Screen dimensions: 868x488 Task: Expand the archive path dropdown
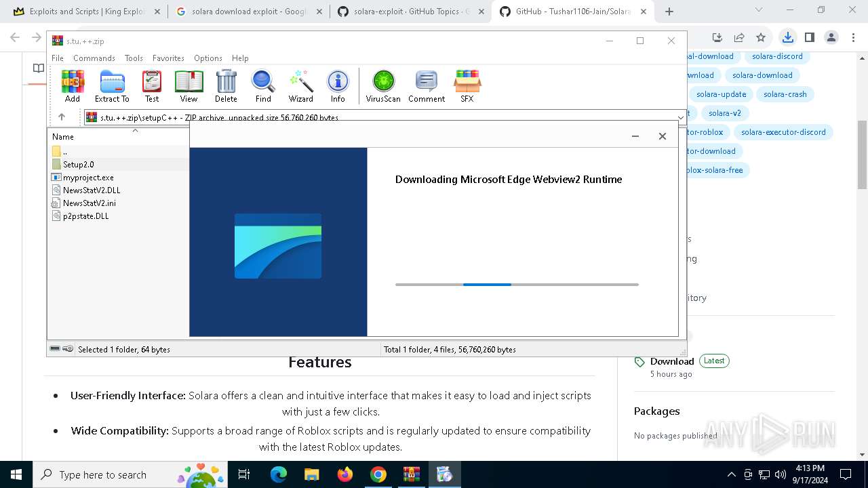tap(680, 117)
